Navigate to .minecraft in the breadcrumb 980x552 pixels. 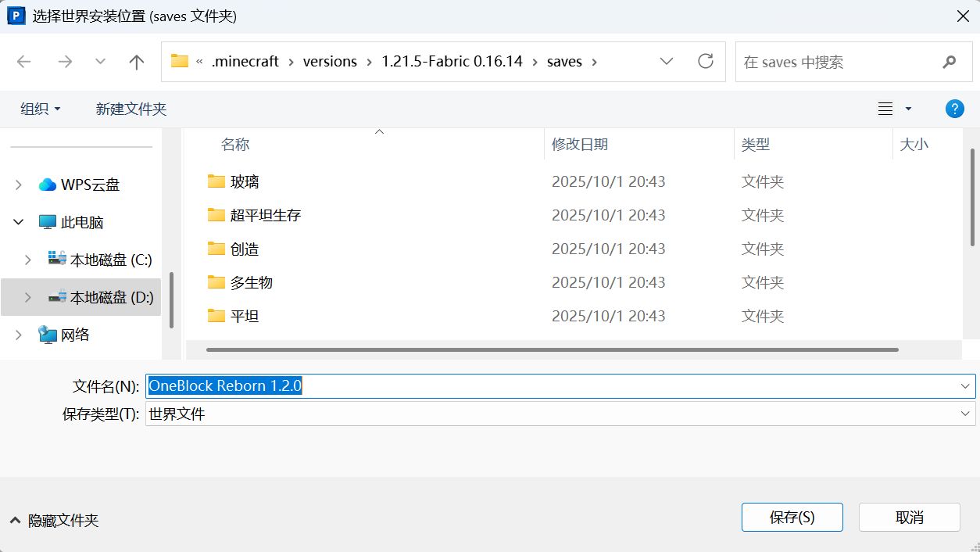[245, 61]
